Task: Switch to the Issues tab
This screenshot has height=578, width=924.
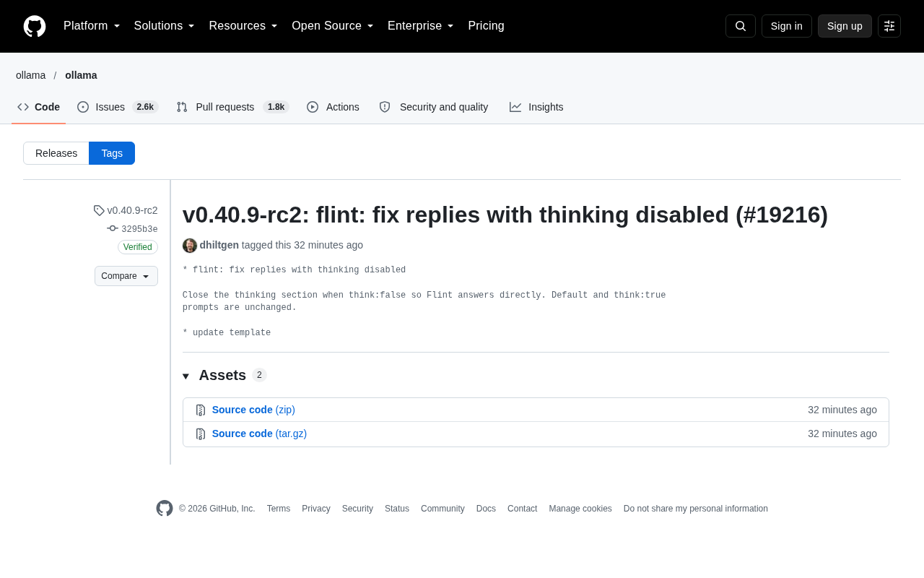Action: (118, 107)
